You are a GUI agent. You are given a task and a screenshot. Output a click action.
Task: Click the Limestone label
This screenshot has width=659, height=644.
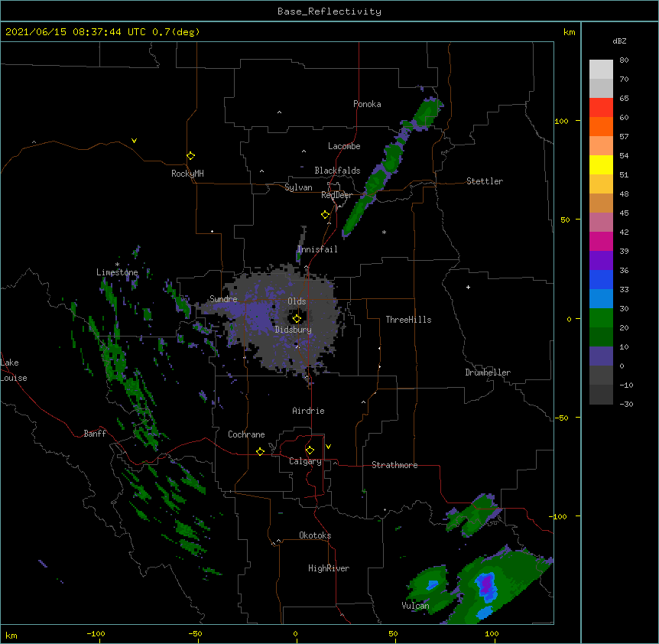[x=117, y=272]
